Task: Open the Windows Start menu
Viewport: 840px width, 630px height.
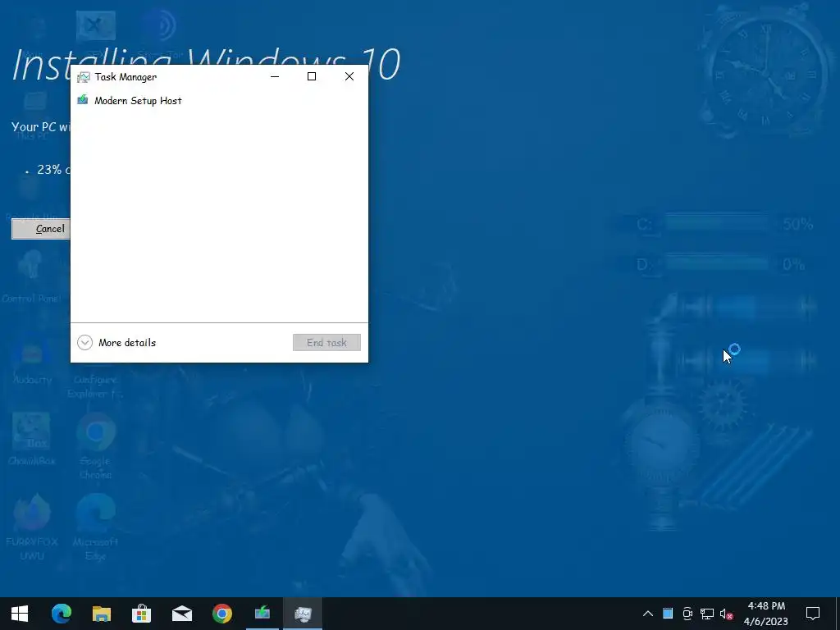Action: (20, 614)
